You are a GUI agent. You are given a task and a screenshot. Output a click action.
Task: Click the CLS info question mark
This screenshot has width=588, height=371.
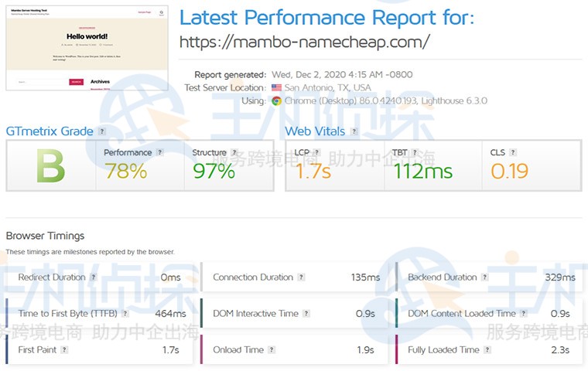click(x=513, y=153)
